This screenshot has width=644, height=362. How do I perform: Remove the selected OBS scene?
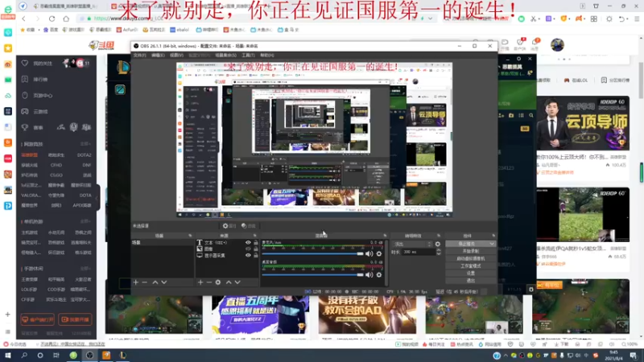pyautogui.click(x=145, y=282)
